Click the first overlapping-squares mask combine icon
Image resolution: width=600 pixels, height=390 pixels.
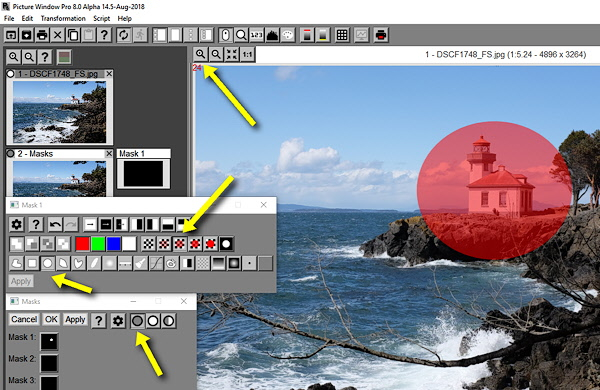[16, 244]
